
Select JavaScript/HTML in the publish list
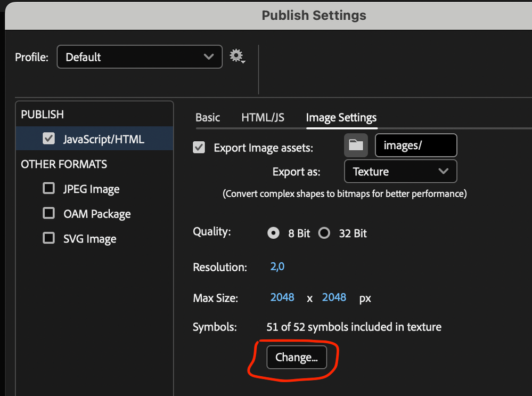coord(104,139)
